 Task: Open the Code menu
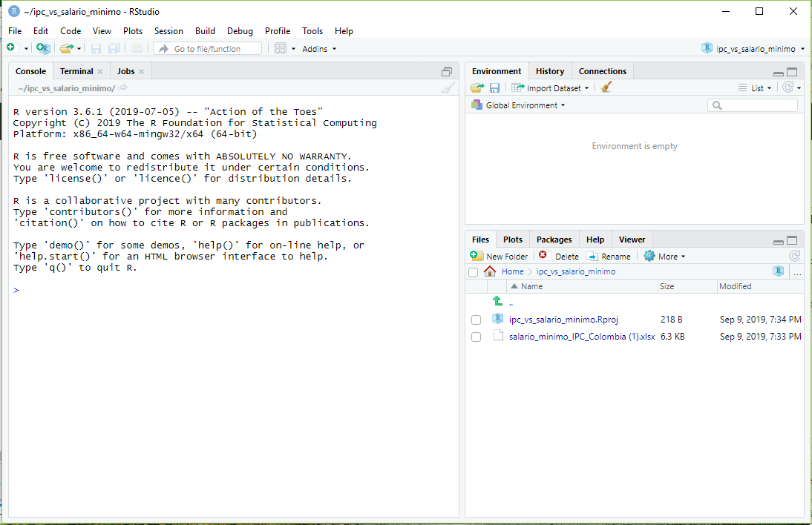point(71,31)
